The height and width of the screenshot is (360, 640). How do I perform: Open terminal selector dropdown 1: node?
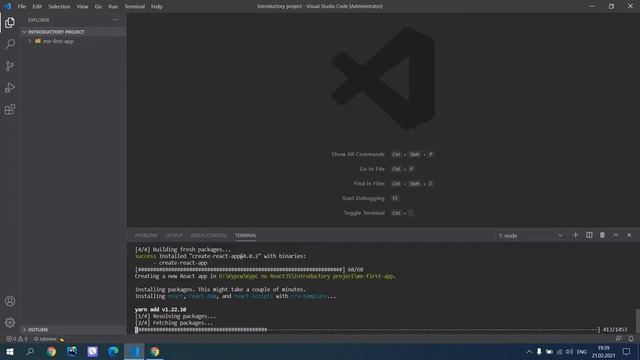click(x=531, y=236)
